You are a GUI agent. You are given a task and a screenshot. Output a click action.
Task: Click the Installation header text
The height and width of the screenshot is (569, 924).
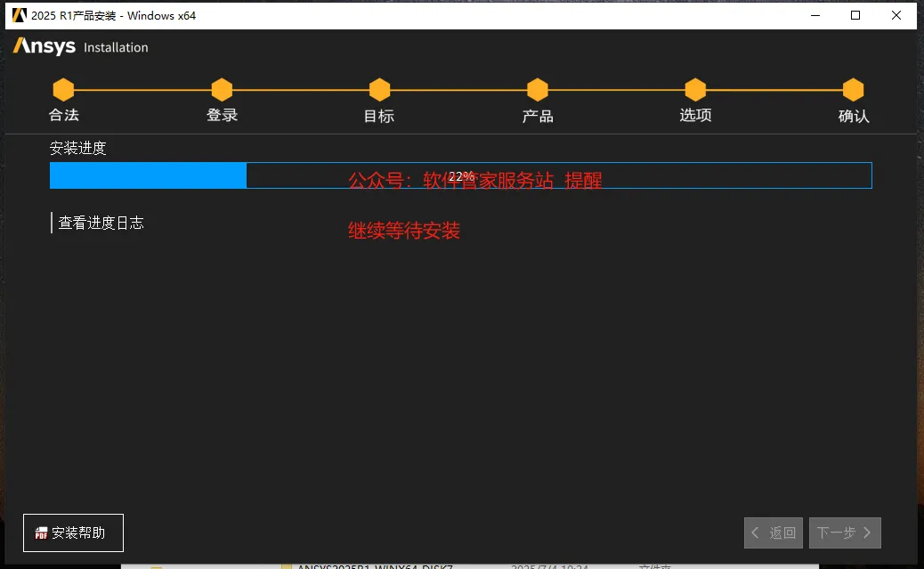coord(116,48)
